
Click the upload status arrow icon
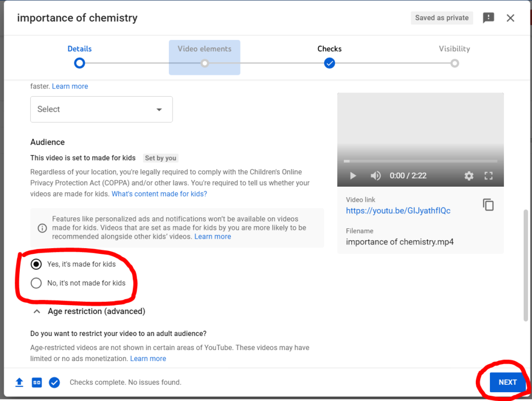19,382
